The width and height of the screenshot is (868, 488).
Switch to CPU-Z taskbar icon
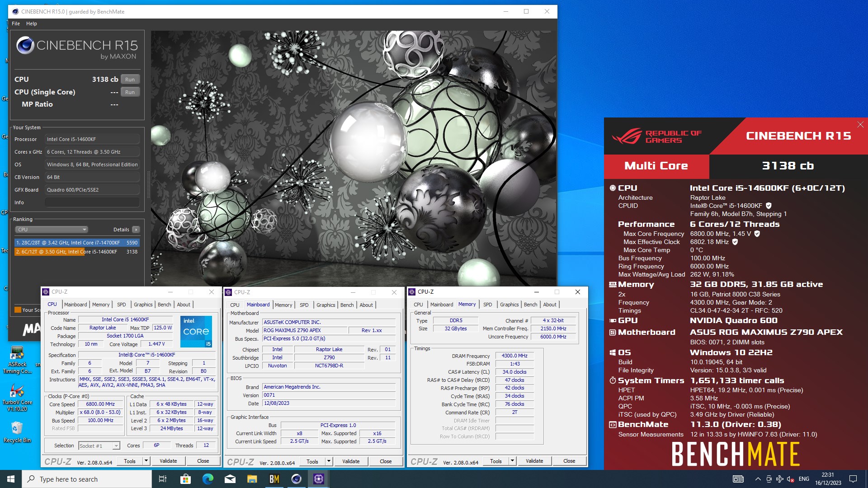(x=318, y=479)
